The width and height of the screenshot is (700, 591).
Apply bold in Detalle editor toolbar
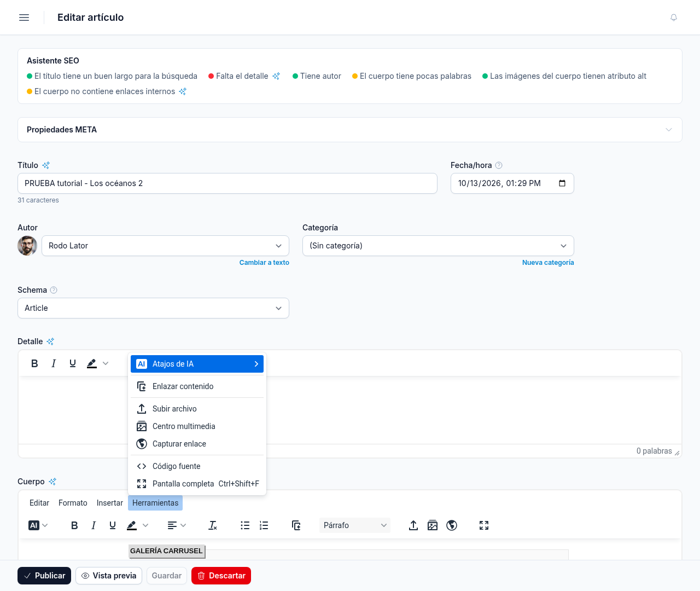34,363
